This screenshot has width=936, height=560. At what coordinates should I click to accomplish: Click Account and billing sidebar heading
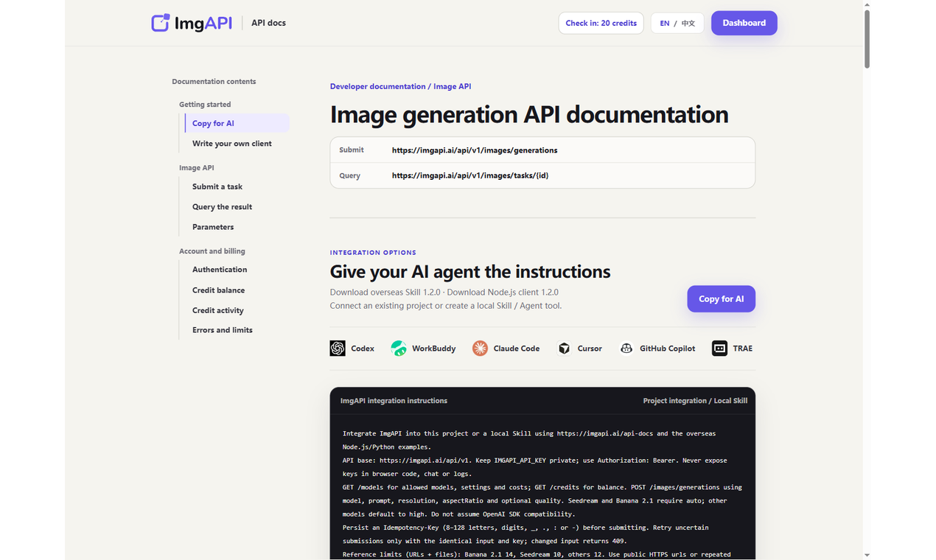click(x=212, y=251)
